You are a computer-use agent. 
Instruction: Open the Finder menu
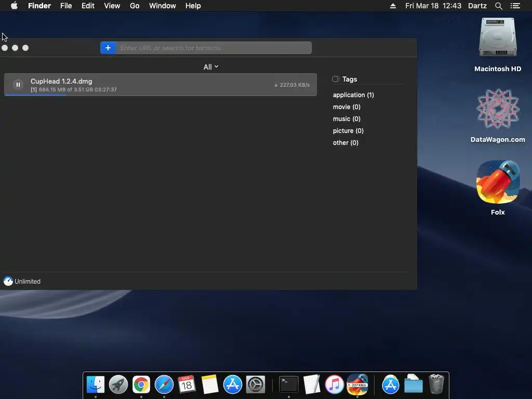pos(39,6)
